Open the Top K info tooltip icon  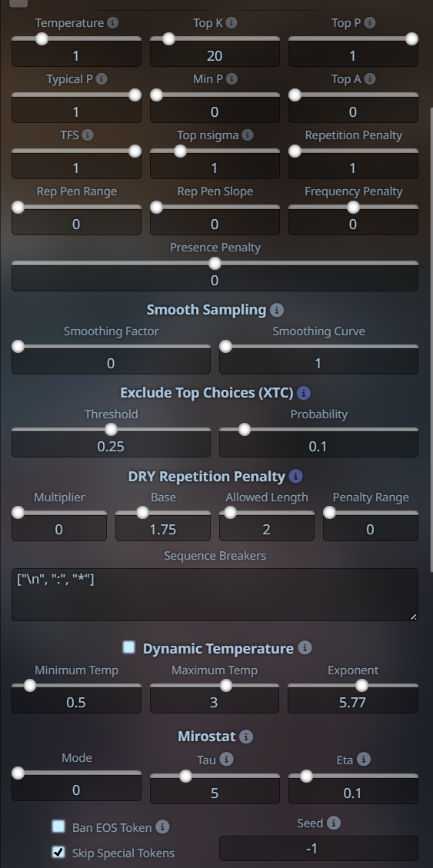click(231, 23)
